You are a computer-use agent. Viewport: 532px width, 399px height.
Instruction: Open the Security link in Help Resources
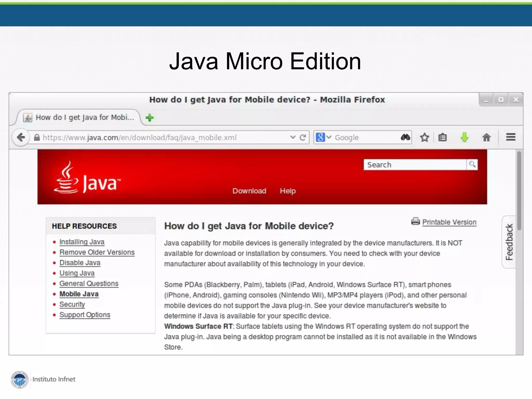click(72, 304)
